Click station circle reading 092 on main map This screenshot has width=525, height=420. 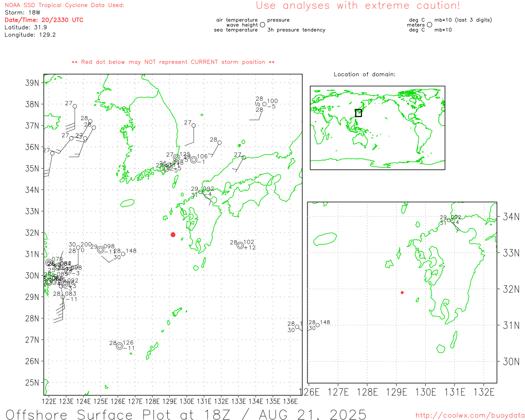pos(201,192)
